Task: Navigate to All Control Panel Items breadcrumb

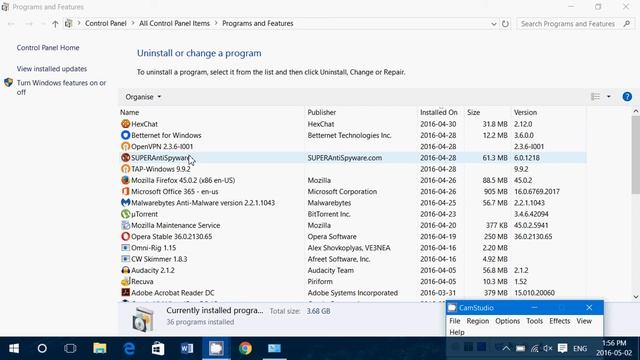Action: (x=174, y=23)
